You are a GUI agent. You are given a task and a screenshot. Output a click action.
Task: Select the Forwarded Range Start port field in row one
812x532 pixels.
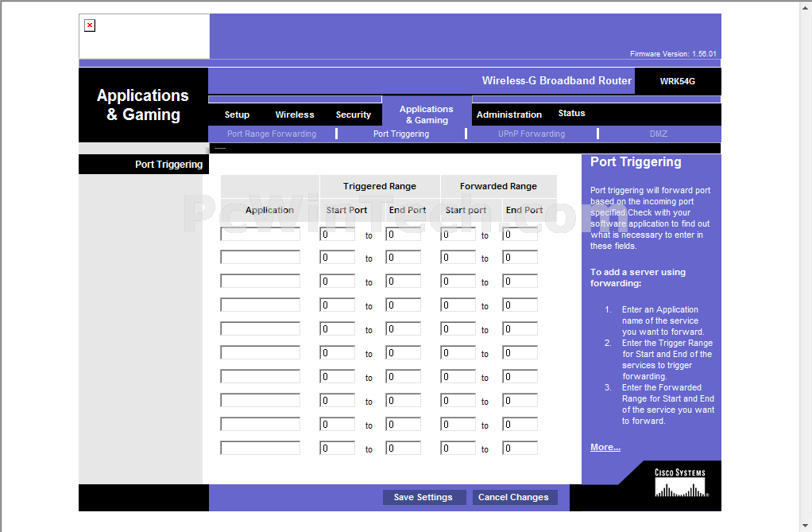tap(458, 234)
